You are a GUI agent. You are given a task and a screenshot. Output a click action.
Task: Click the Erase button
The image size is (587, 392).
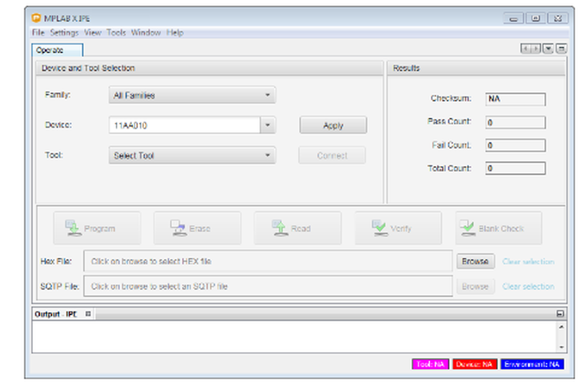pyautogui.click(x=197, y=228)
